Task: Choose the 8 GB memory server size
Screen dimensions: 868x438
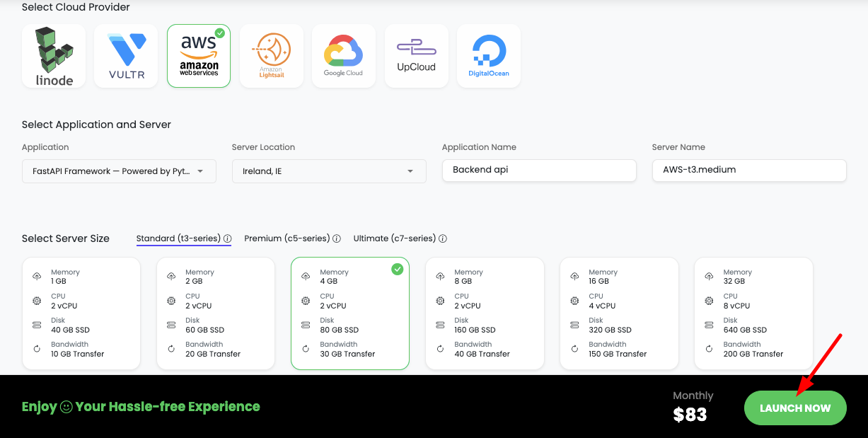Action: click(x=485, y=313)
